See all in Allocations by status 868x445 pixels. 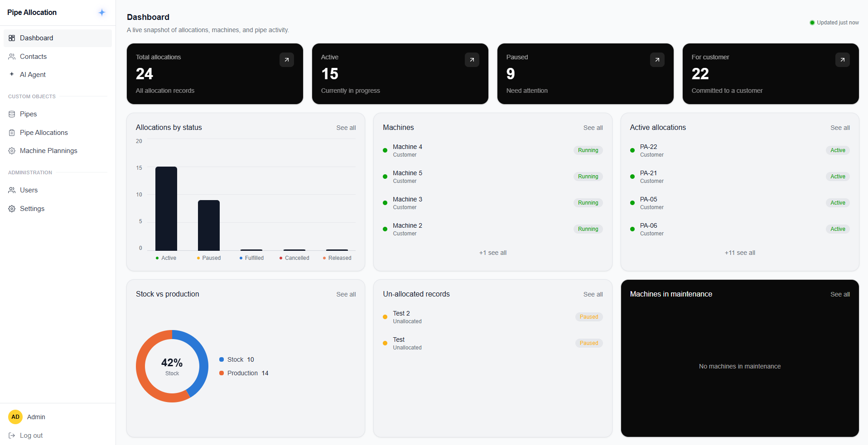[346, 128]
